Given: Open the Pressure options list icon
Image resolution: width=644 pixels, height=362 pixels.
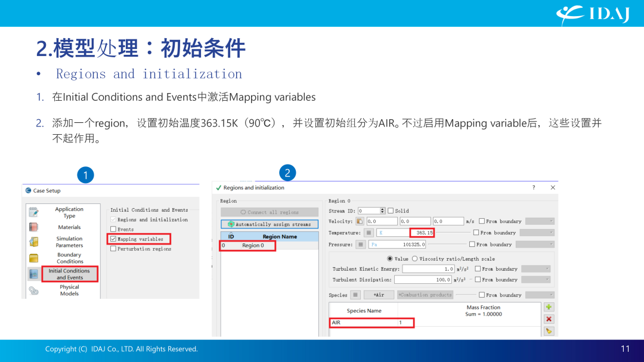Looking at the screenshot, I should click(361, 245).
